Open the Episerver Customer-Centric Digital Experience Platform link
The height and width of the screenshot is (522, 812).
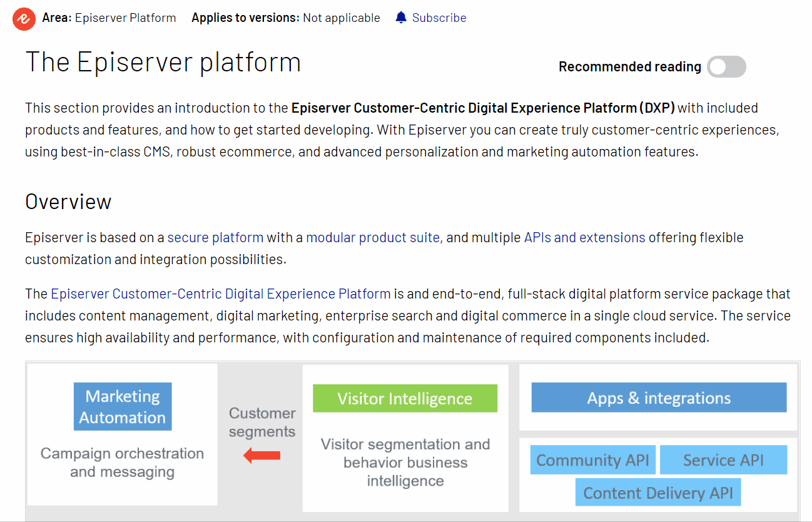(x=220, y=294)
